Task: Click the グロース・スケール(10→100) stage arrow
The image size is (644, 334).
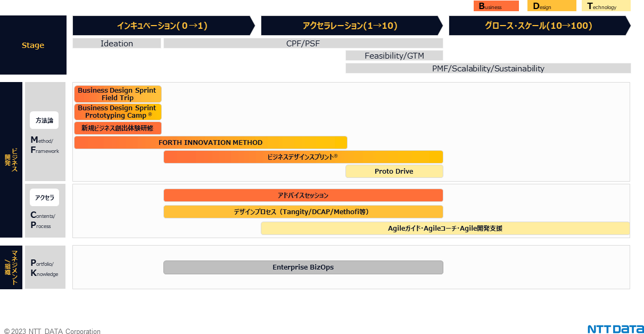Action: point(540,26)
